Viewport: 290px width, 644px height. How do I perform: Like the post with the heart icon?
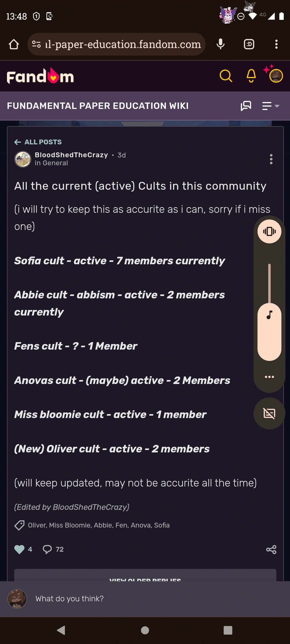pos(19,549)
